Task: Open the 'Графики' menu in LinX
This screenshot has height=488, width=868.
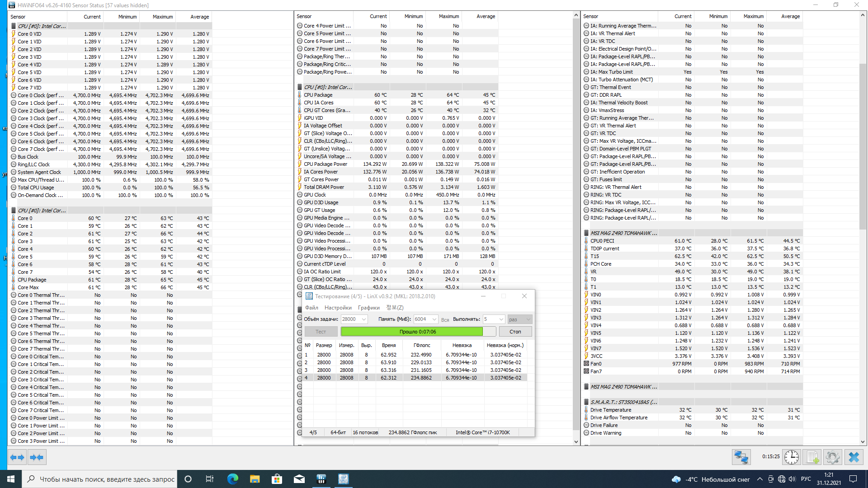Action: coord(368,308)
